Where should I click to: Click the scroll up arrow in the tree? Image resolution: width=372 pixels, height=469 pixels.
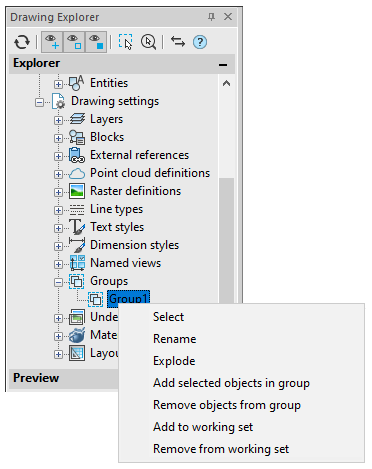[x=226, y=83]
